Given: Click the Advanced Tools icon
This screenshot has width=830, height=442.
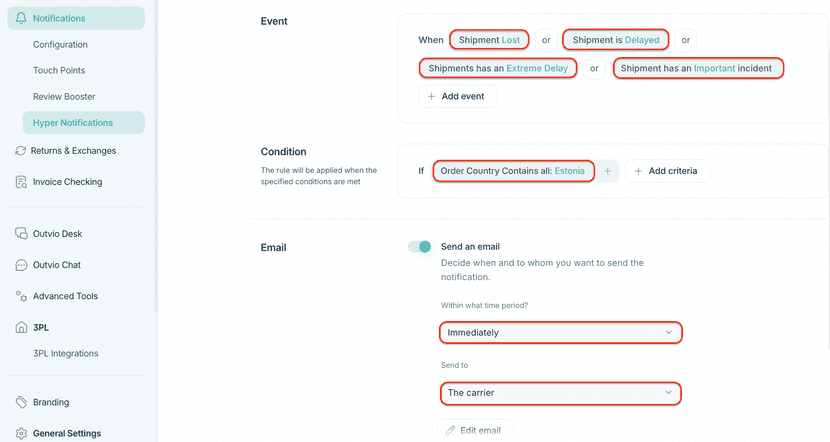Looking at the screenshot, I should 21,296.
